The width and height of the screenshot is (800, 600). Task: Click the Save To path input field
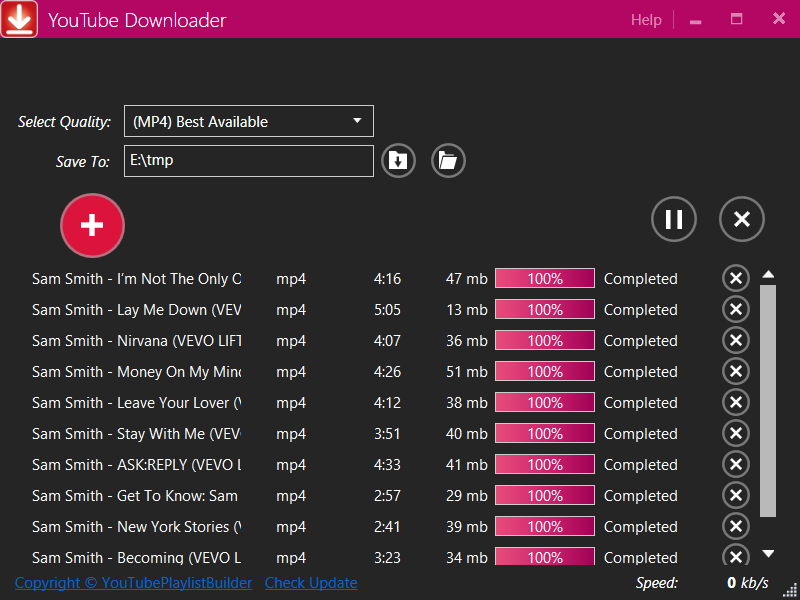[x=249, y=161]
